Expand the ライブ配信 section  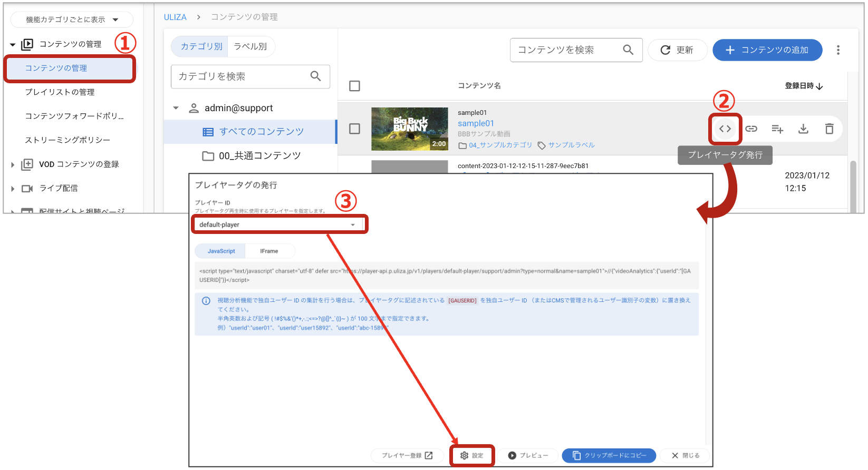pos(13,189)
